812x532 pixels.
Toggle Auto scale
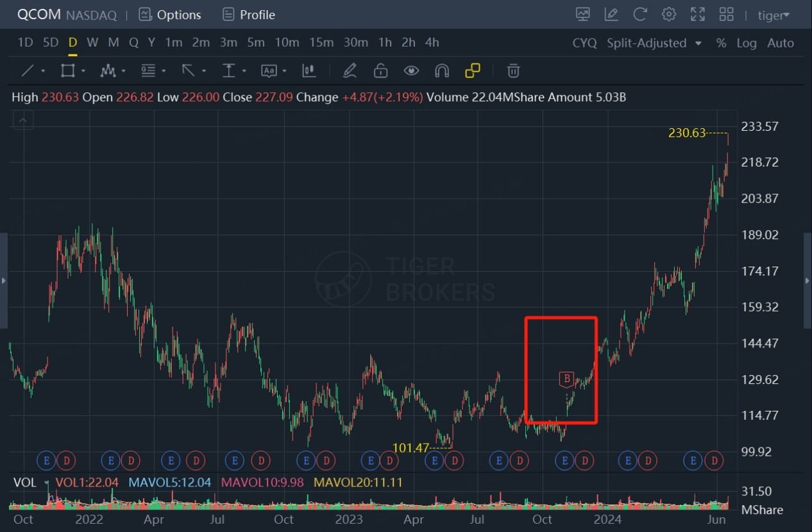click(x=781, y=43)
